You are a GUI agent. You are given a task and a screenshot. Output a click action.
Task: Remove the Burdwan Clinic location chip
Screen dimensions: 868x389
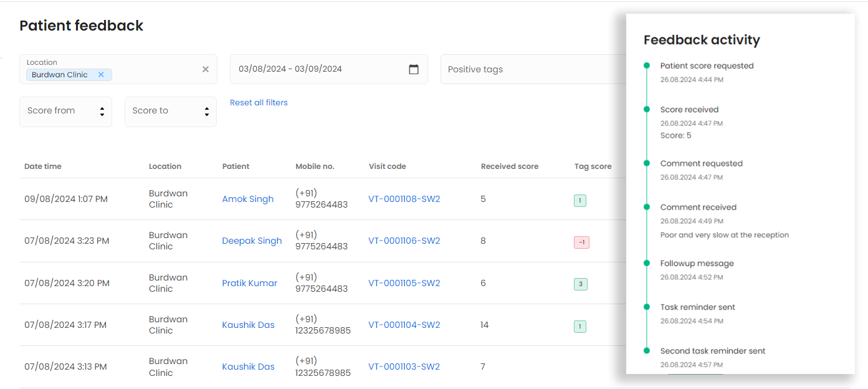click(101, 75)
